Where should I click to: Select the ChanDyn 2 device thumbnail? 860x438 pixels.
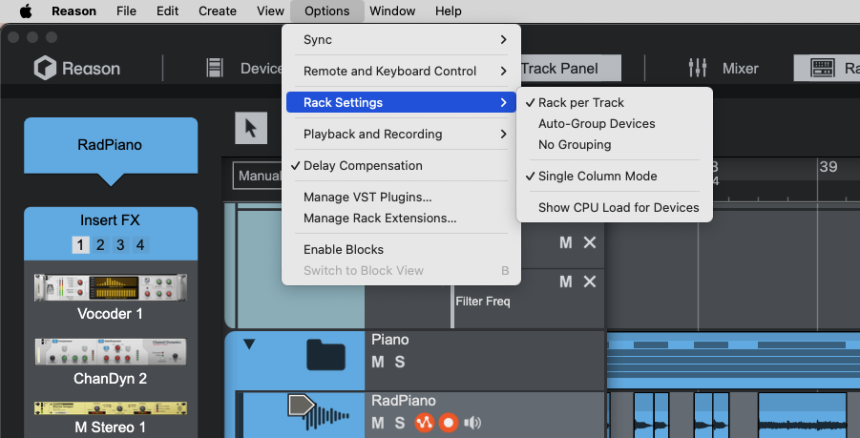click(x=110, y=351)
